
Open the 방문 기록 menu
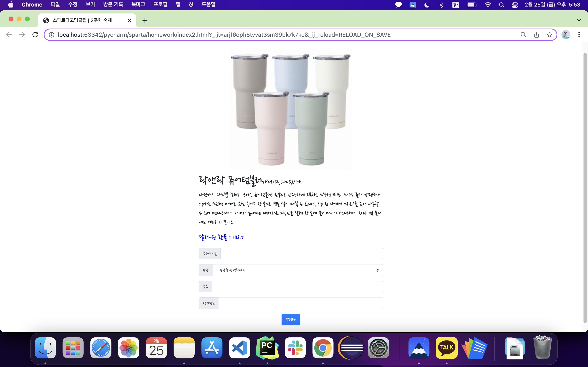tap(113, 5)
